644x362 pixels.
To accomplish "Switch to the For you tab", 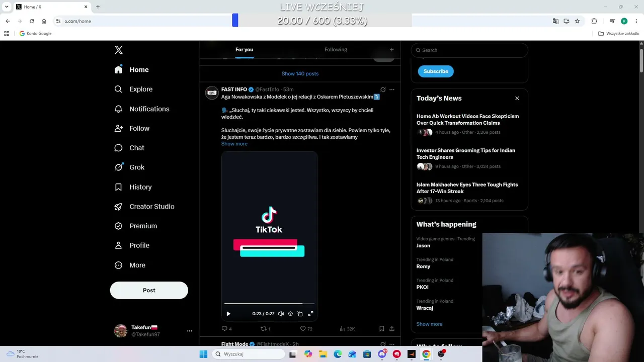I will click(244, 49).
